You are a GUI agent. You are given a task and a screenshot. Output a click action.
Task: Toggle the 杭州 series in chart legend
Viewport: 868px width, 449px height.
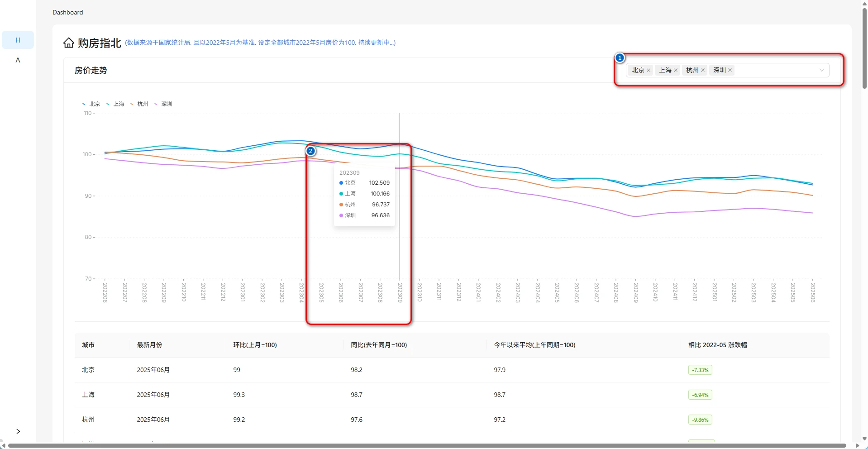139,104
